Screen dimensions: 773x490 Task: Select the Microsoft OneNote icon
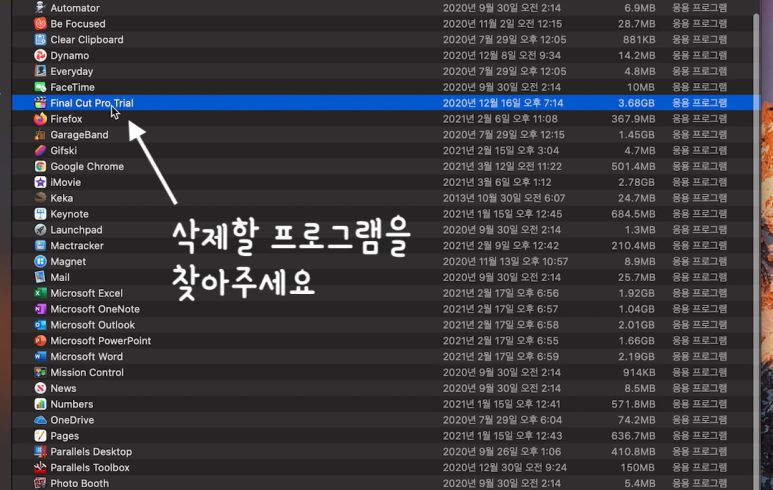coord(40,309)
